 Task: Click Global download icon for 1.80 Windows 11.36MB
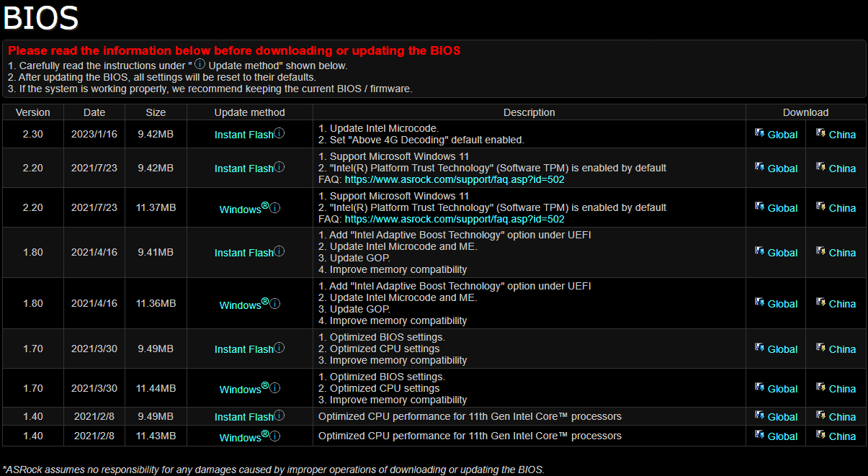point(759,302)
